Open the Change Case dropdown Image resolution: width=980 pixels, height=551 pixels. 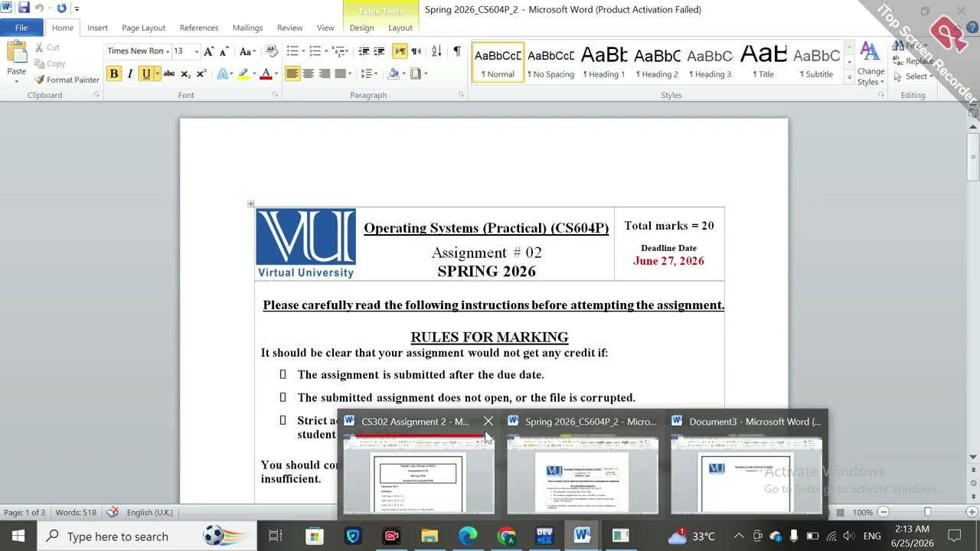point(247,51)
